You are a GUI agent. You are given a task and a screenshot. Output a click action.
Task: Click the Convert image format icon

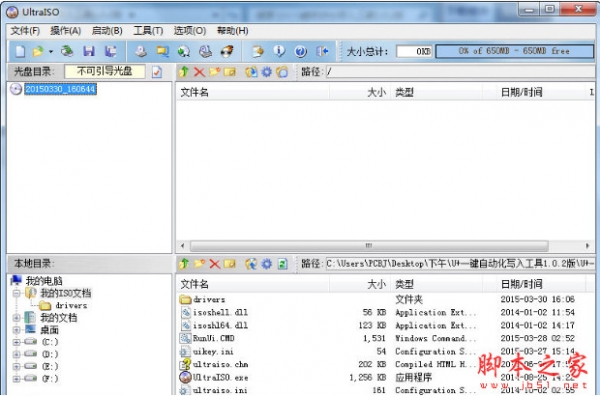tap(184, 51)
